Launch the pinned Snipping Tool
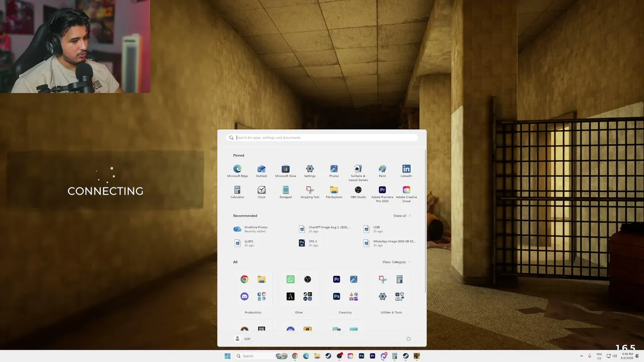Image resolution: width=644 pixels, height=362 pixels. [310, 192]
